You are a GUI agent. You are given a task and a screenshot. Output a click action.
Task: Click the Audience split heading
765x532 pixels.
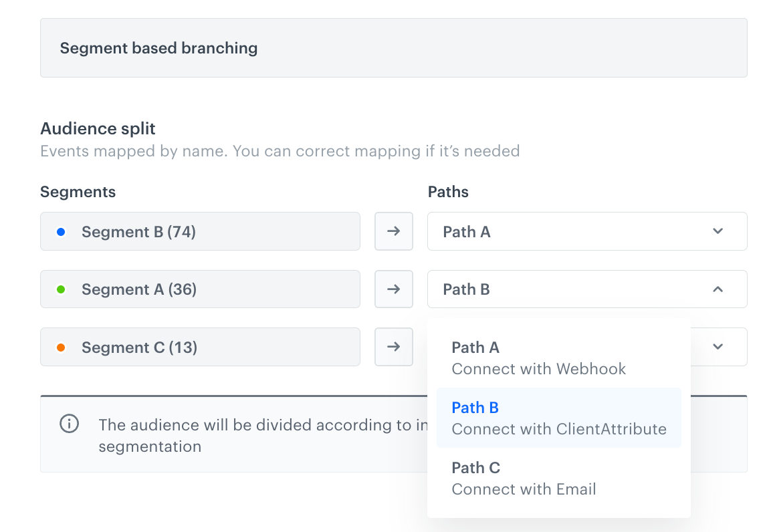pos(98,128)
